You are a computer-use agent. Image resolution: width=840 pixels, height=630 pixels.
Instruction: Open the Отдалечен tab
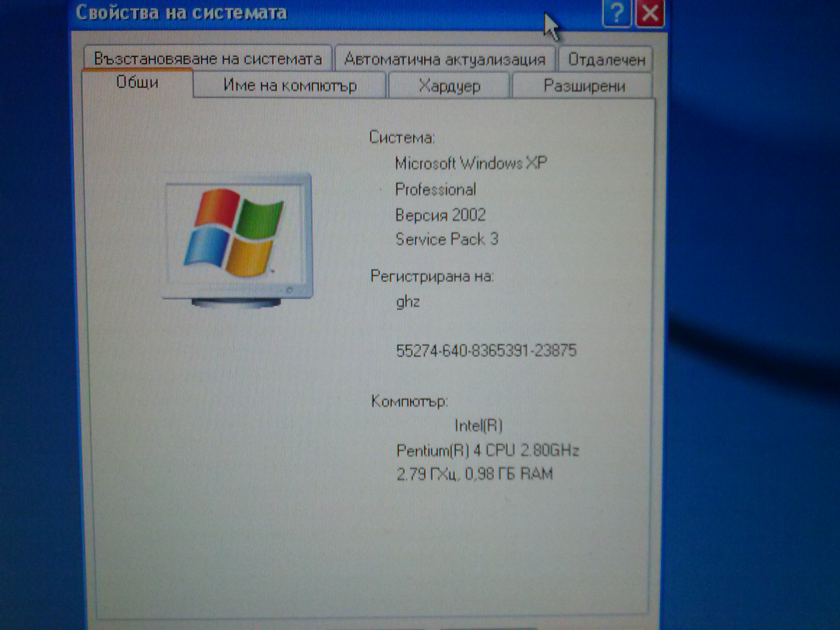pos(606,59)
